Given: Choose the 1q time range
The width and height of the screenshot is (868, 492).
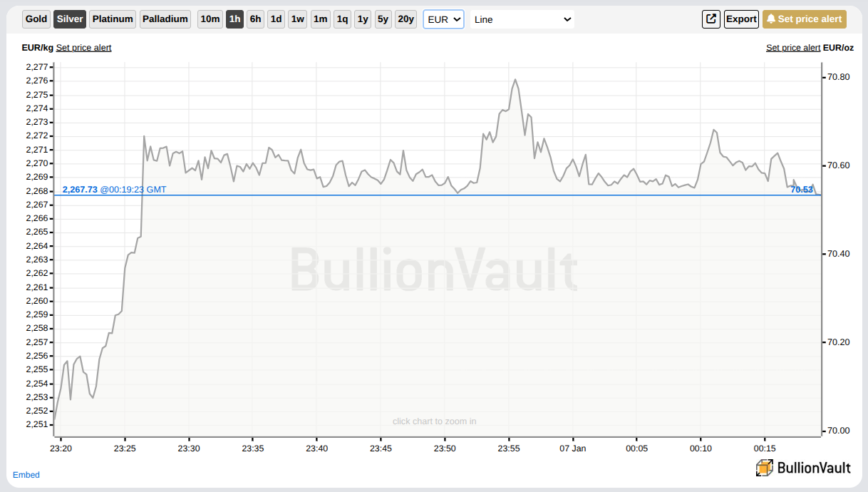Looking at the screenshot, I should (342, 19).
